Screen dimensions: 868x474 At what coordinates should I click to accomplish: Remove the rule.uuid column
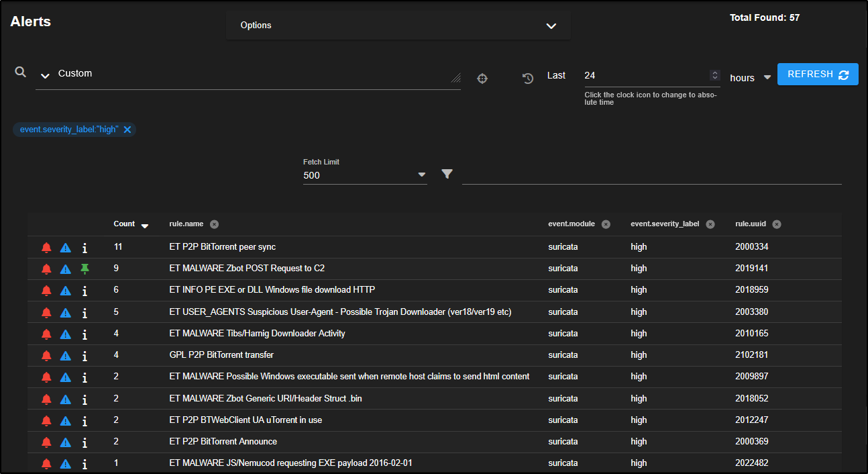pyautogui.click(x=776, y=224)
